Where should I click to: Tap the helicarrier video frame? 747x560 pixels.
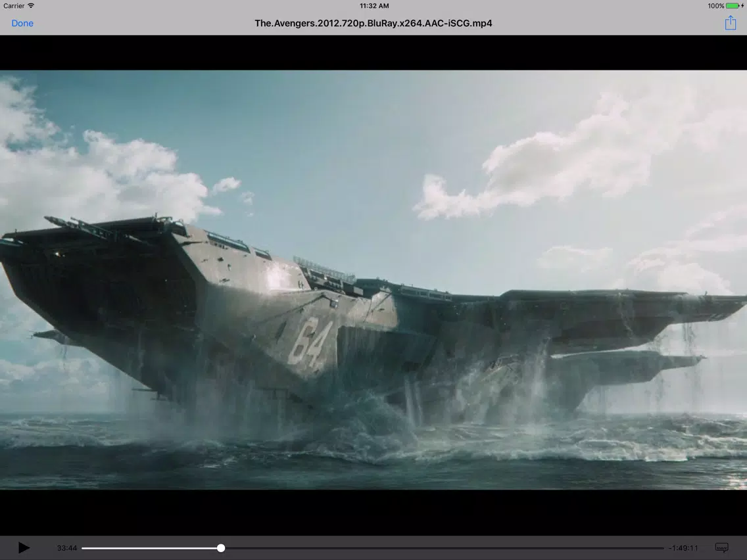[373, 280]
